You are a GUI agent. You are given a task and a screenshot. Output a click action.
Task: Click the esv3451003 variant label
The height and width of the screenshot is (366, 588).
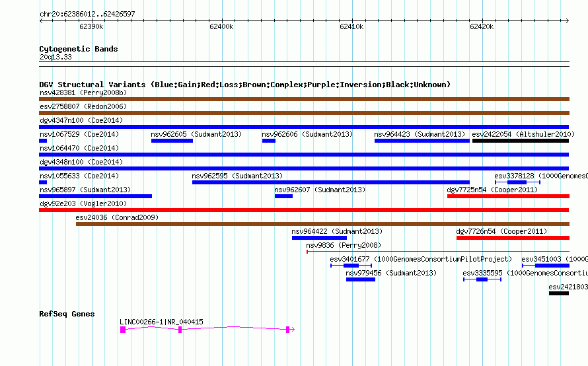(x=554, y=259)
